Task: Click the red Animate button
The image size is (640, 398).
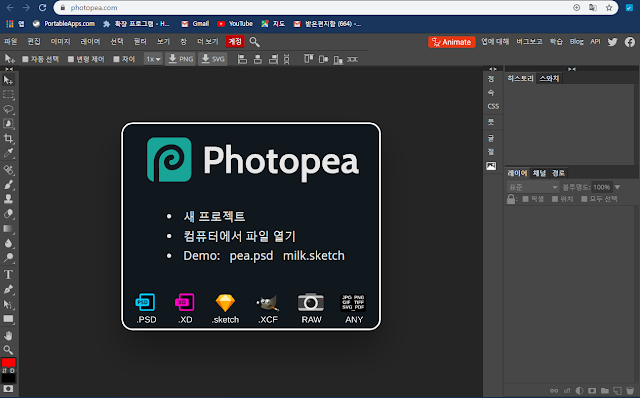Action: point(451,42)
